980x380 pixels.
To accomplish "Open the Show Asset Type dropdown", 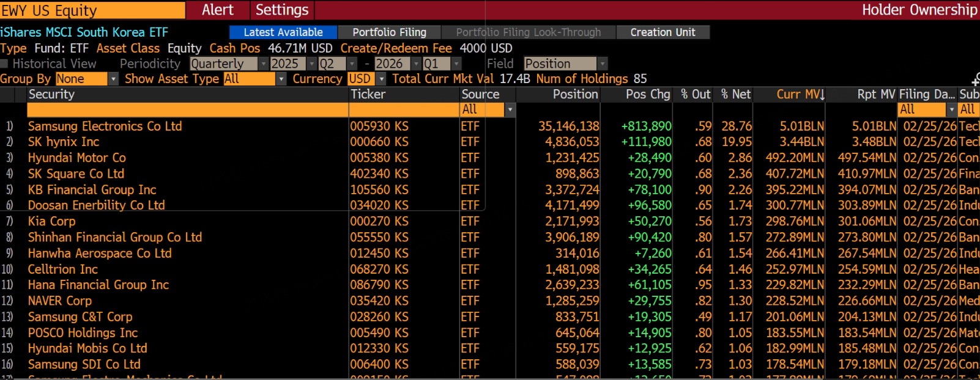I will (281, 79).
